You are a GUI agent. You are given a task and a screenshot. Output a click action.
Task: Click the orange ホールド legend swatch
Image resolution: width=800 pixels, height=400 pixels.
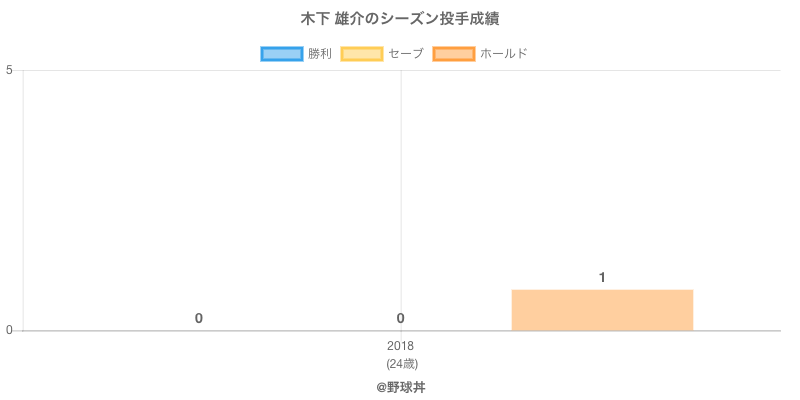[453, 54]
